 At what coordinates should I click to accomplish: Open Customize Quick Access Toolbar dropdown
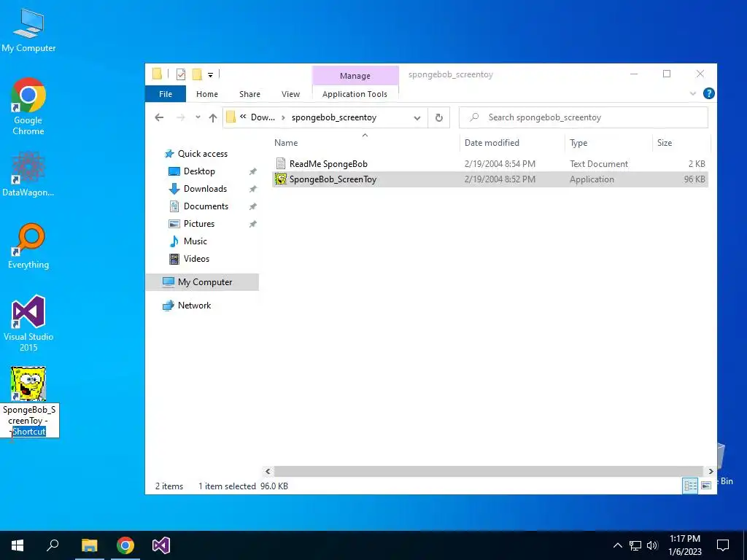pyautogui.click(x=210, y=74)
